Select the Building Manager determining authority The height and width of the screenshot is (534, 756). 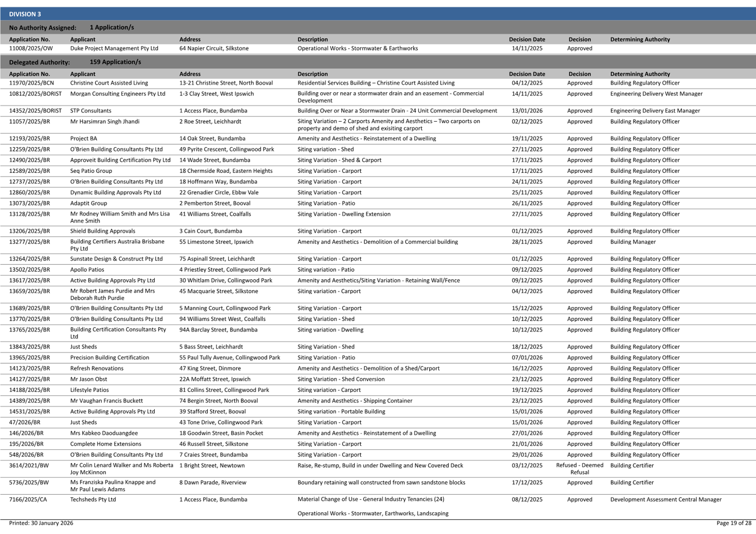click(x=633, y=242)
